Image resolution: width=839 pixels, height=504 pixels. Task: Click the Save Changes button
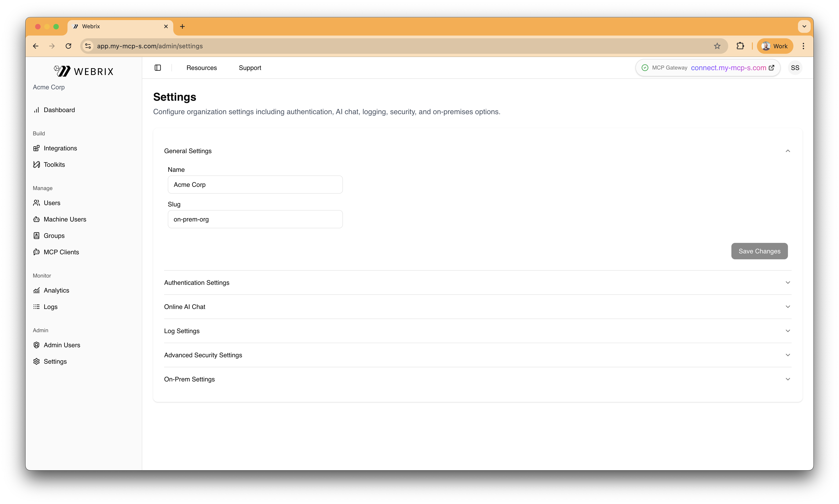[x=759, y=251]
